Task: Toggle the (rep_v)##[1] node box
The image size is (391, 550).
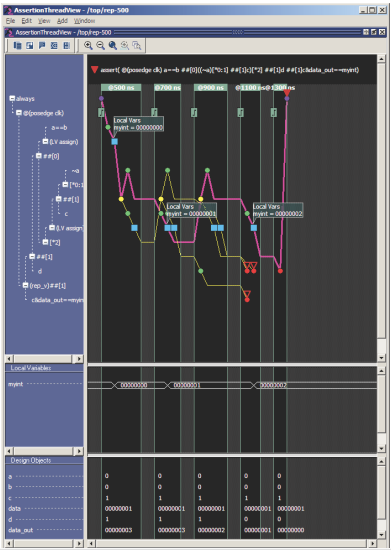Action: coord(25,285)
